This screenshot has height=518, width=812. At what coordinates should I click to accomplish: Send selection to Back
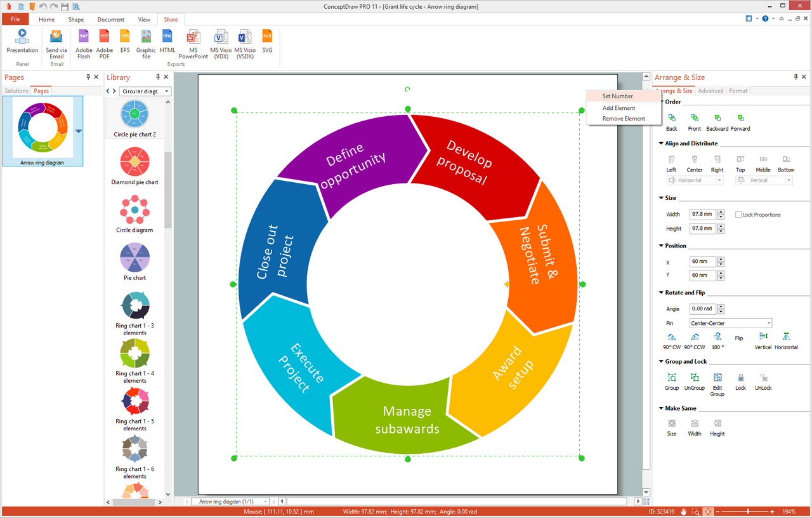click(672, 122)
